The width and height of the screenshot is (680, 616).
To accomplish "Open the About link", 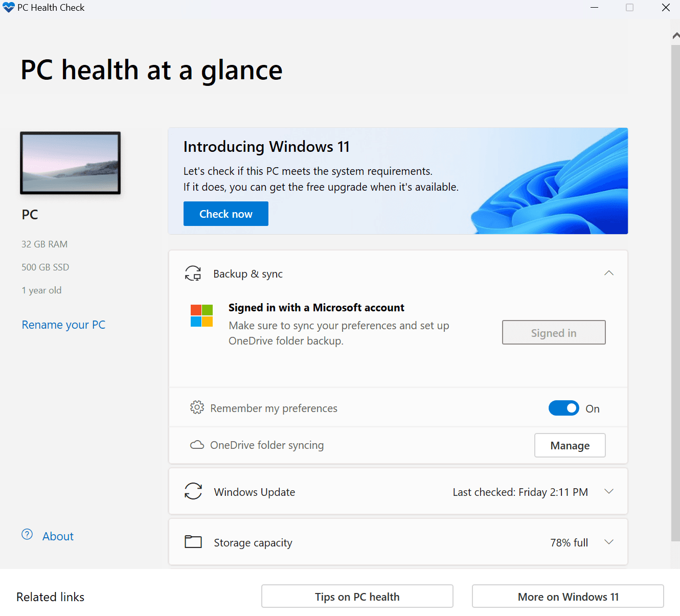I will pos(58,536).
